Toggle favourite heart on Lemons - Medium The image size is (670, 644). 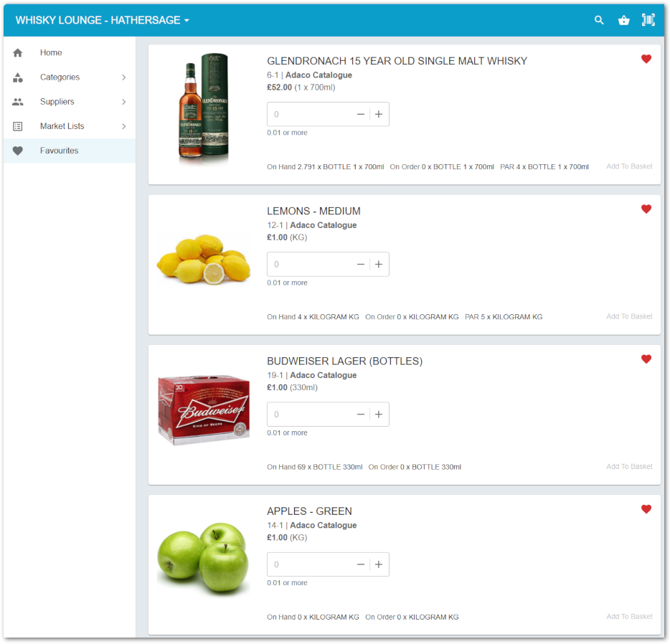click(x=646, y=209)
